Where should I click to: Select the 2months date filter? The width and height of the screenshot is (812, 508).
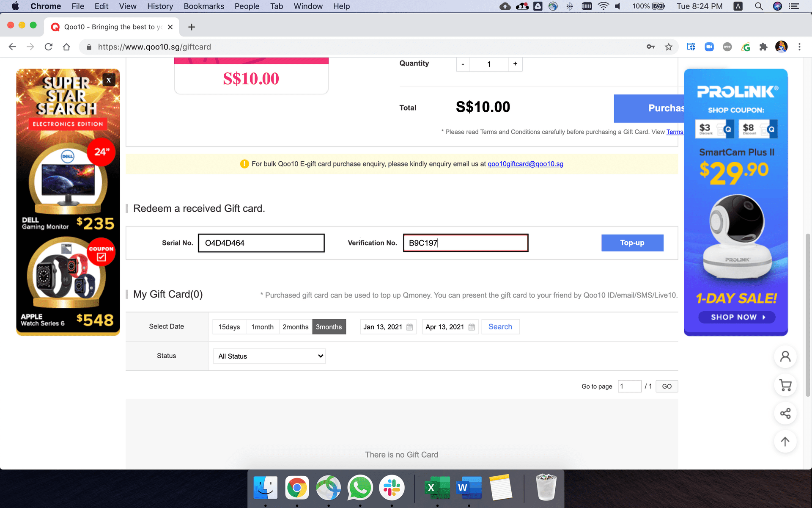point(296,327)
